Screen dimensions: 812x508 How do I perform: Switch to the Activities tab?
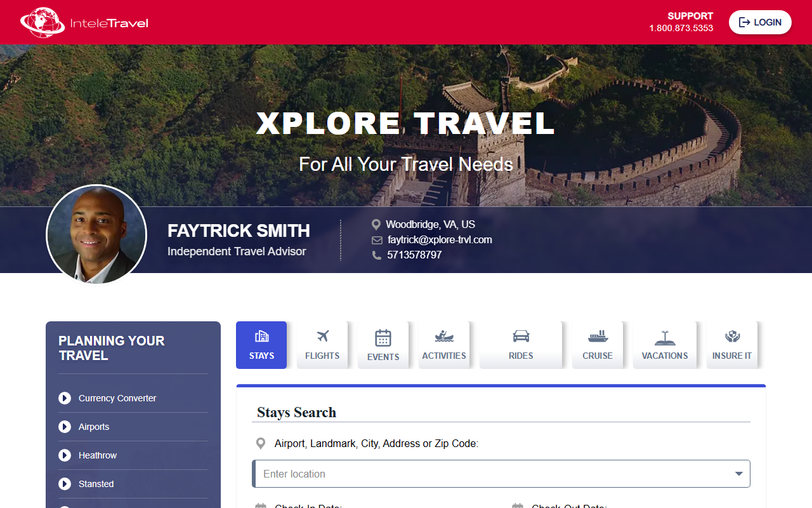[444, 345]
